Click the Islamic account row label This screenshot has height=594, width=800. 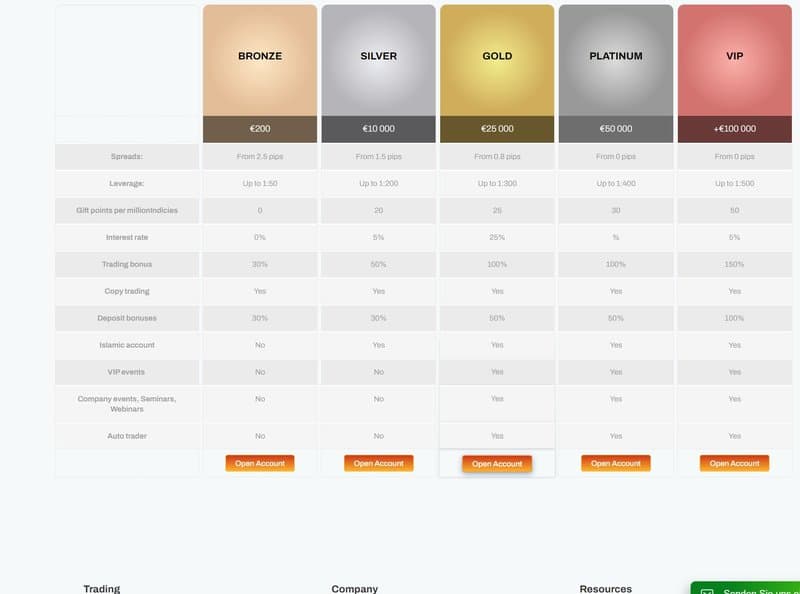[x=127, y=345]
